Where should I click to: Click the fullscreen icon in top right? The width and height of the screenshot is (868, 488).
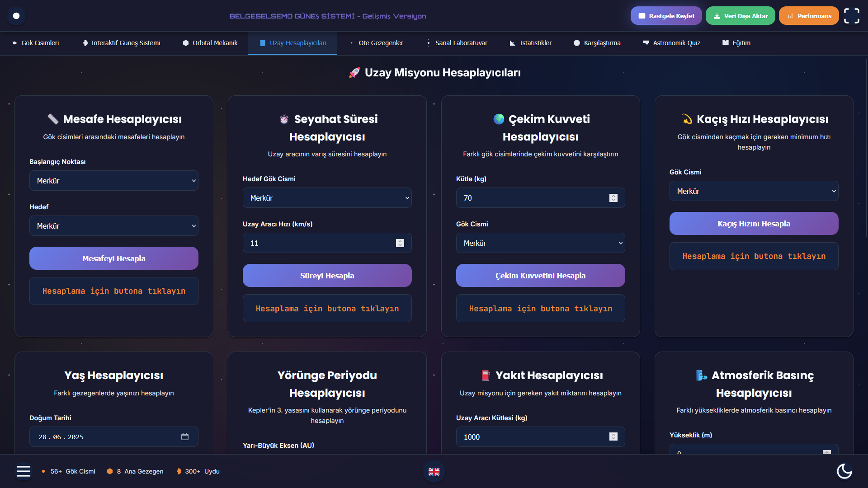tap(851, 16)
